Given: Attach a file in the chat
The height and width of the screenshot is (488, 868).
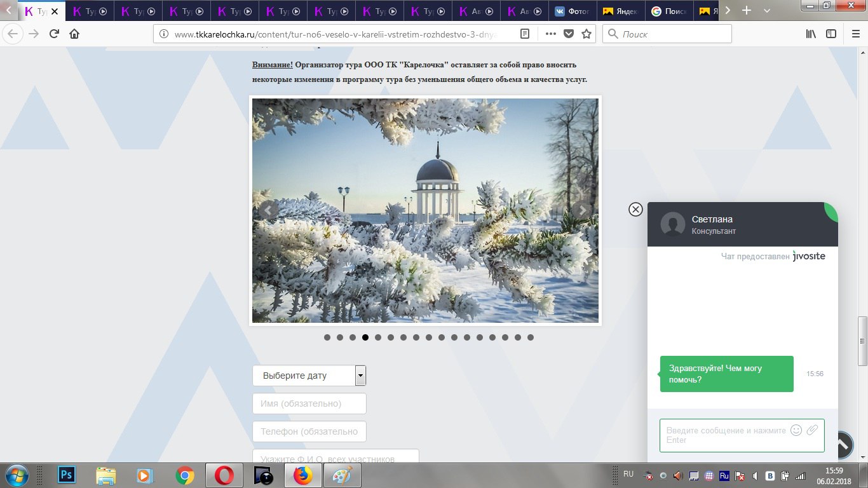Looking at the screenshot, I should click(812, 430).
